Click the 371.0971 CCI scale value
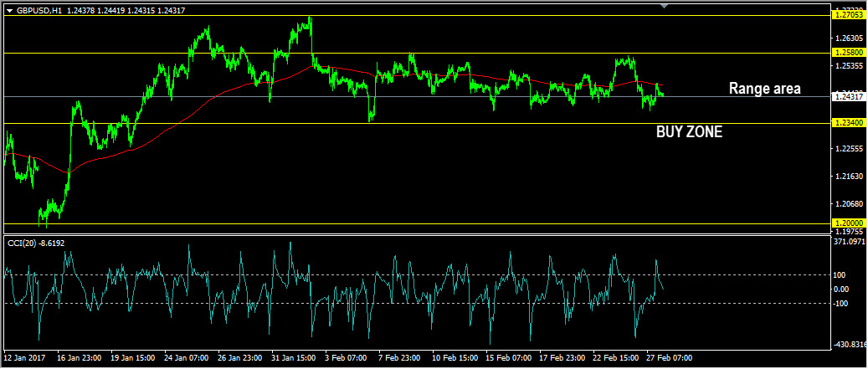Screen dimensions: 868x369 click(x=851, y=243)
